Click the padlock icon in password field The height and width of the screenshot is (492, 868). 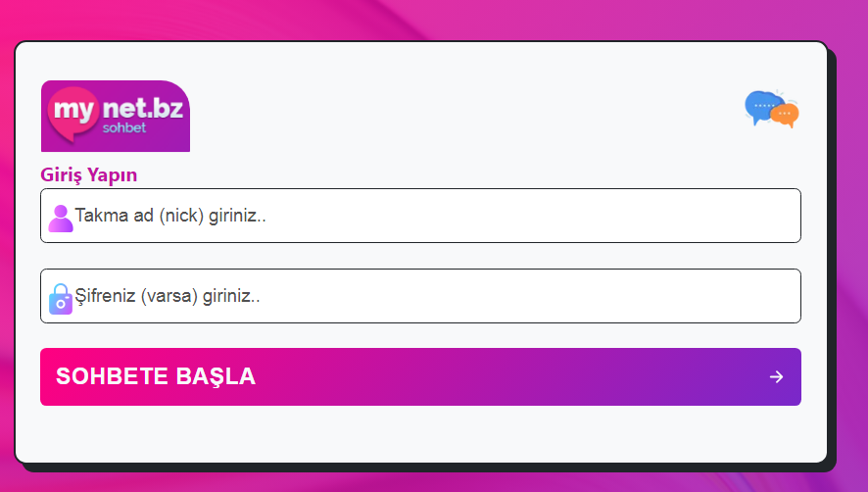click(x=61, y=298)
